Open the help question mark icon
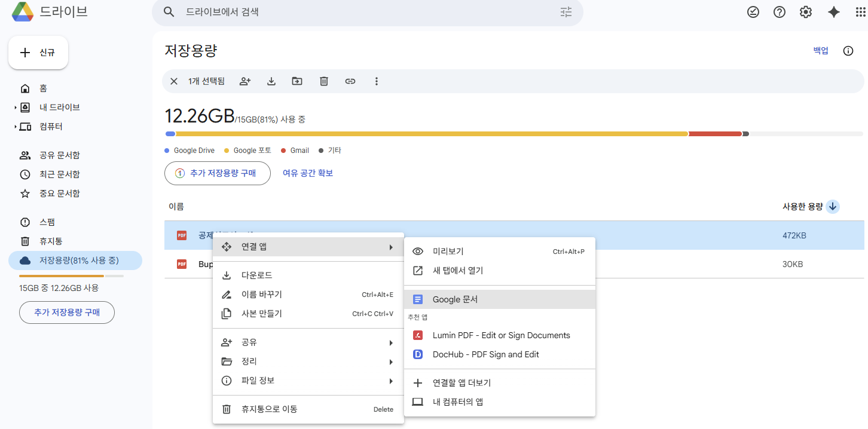The height and width of the screenshot is (429, 868). 780,12
